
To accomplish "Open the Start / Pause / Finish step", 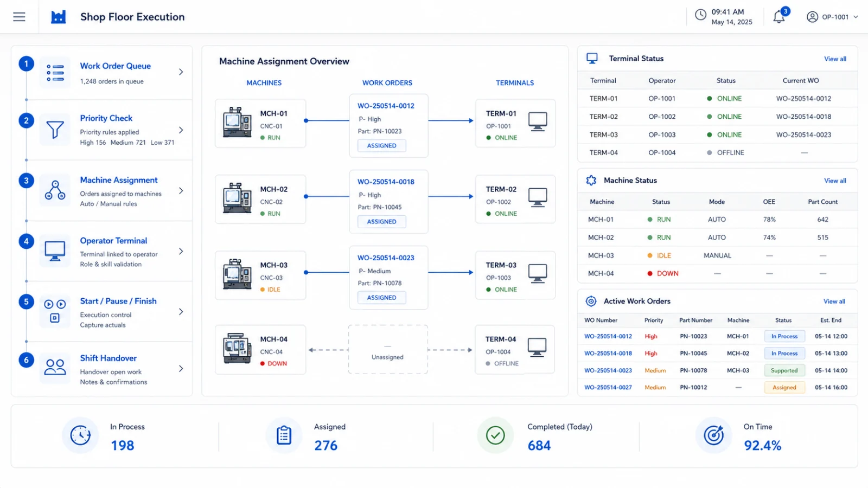I will (x=102, y=312).
